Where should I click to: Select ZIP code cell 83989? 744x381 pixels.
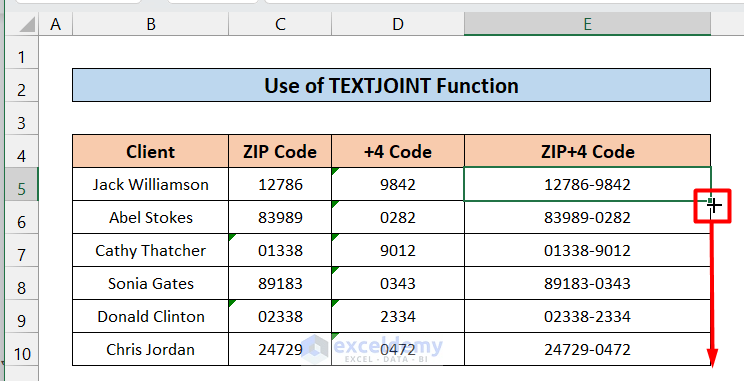click(280, 217)
